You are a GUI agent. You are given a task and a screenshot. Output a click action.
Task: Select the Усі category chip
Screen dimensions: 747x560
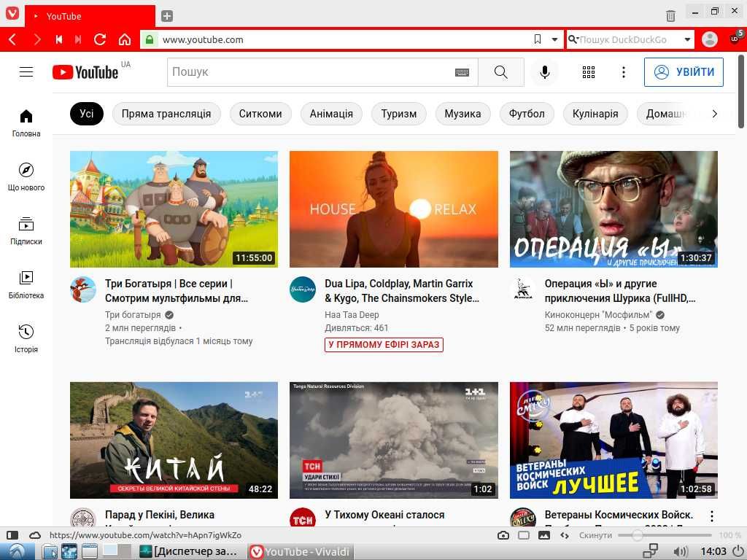87,114
